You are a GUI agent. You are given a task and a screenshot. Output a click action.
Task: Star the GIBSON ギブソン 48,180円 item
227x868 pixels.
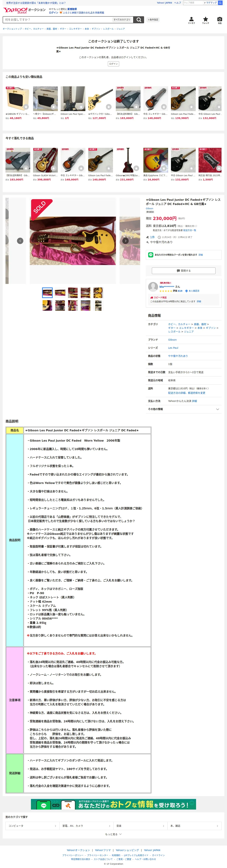pos(26,107)
